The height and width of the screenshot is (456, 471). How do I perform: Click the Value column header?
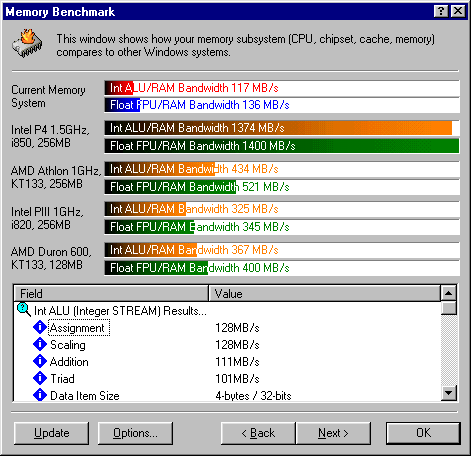[x=324, y=294]
